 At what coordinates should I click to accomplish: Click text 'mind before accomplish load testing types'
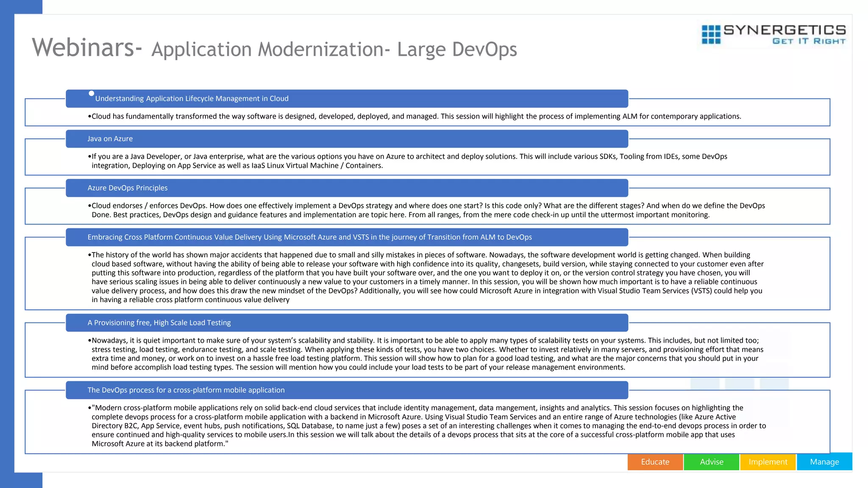click(x=162, y=367)
